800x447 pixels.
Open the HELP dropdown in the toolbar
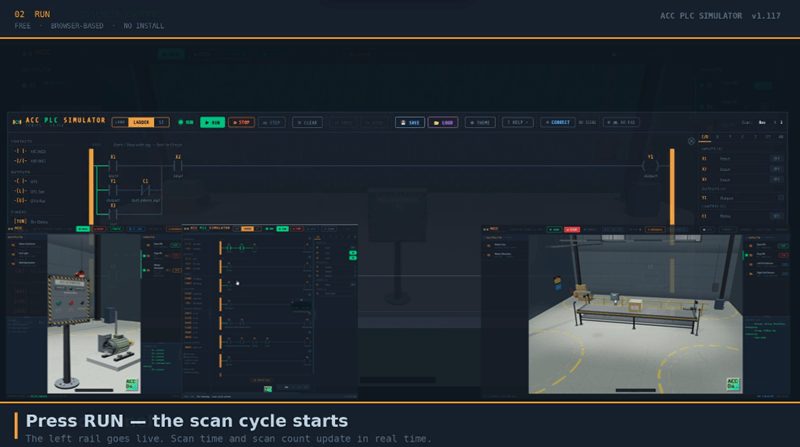point(517,122)
